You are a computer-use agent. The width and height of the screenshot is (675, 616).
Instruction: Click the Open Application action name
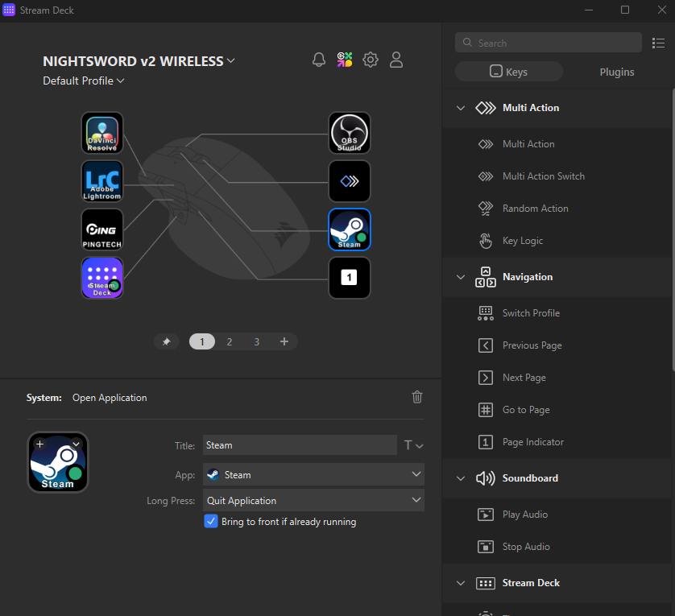(x=110, y=398)
